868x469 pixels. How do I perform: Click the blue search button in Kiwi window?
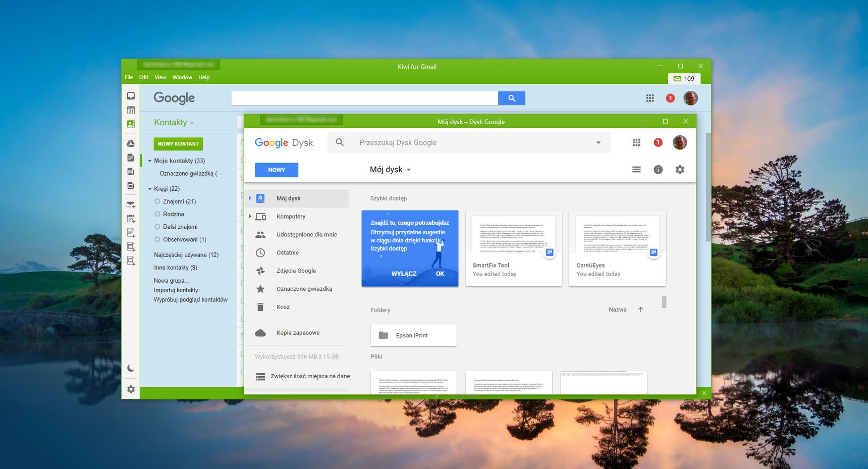point(512,98)
